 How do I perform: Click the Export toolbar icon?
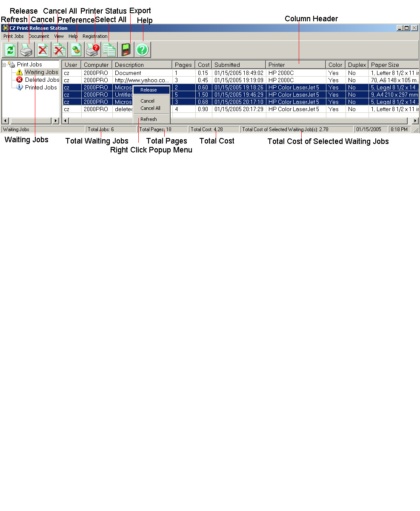click(x=126, y=50)
